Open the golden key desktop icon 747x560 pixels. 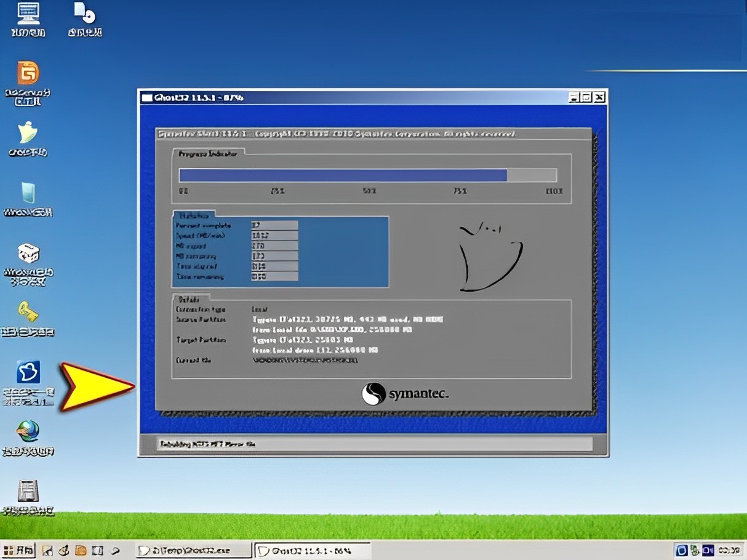click(x=28, y=312)
